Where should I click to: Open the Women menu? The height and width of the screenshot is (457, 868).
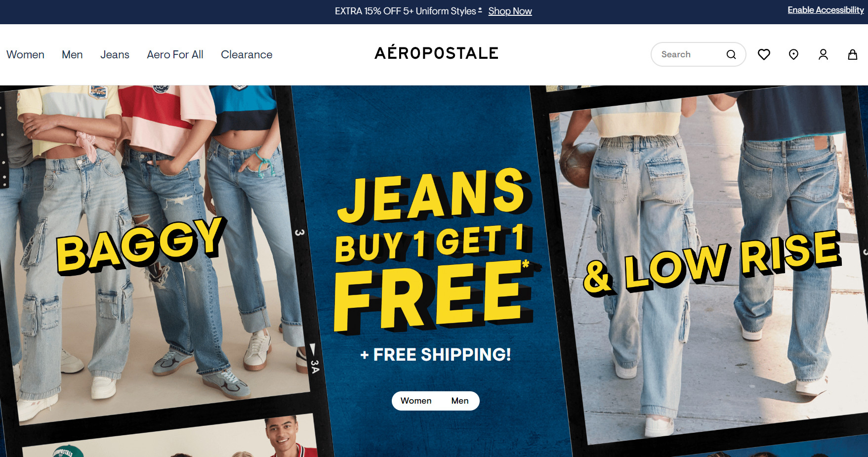coord(25,54)
